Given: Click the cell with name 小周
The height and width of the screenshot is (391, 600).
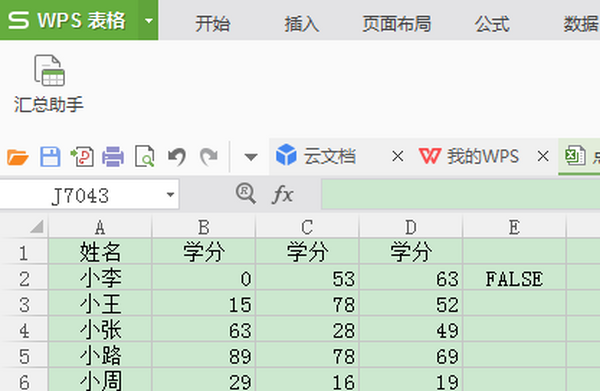Looking at the screenshot, I should (100, 380).
